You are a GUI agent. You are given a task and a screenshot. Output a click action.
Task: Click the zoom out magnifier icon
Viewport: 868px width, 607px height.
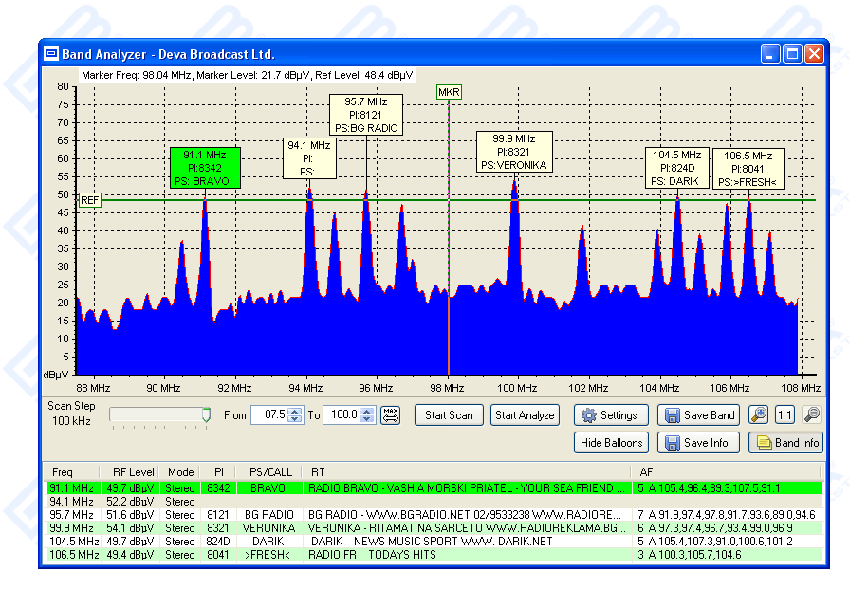[811, 415]
